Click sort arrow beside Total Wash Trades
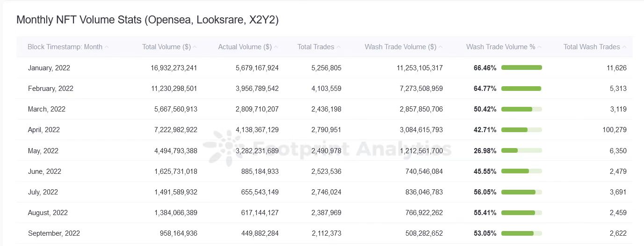Image resolution: width=644 pixels, height=246 pixels. (624, 47)
